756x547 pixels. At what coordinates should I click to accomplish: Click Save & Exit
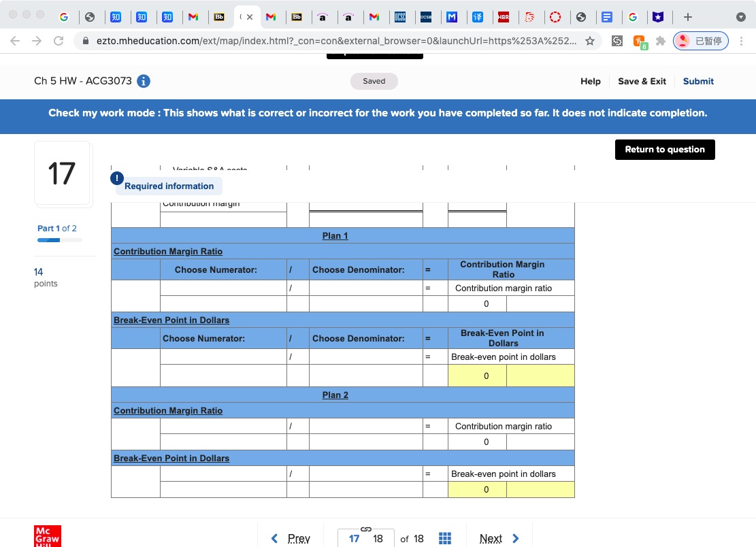[642, 81]
